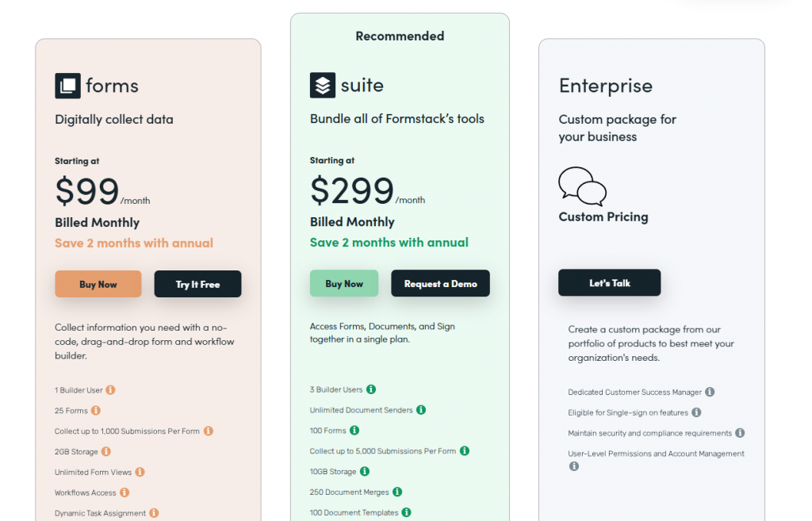Click Buy Now on the suite plan

pyautogui.click(x=344, y=283)
